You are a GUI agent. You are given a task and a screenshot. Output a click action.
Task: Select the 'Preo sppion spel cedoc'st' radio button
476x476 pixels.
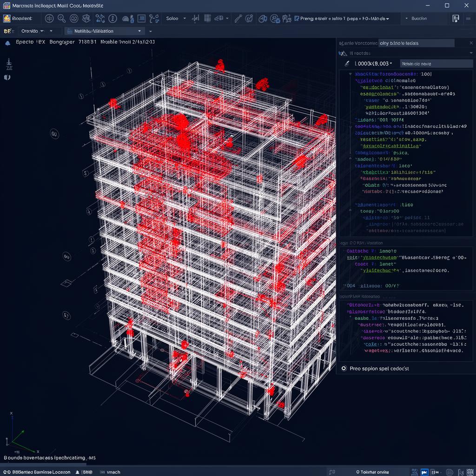(x=344, y=368)
